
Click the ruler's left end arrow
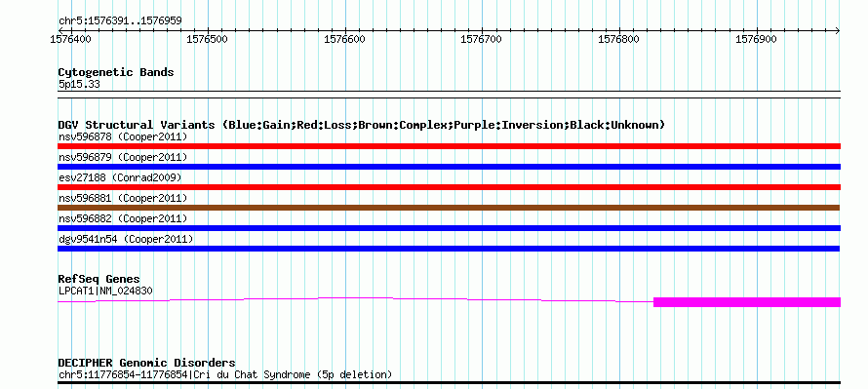pos(60,30)
